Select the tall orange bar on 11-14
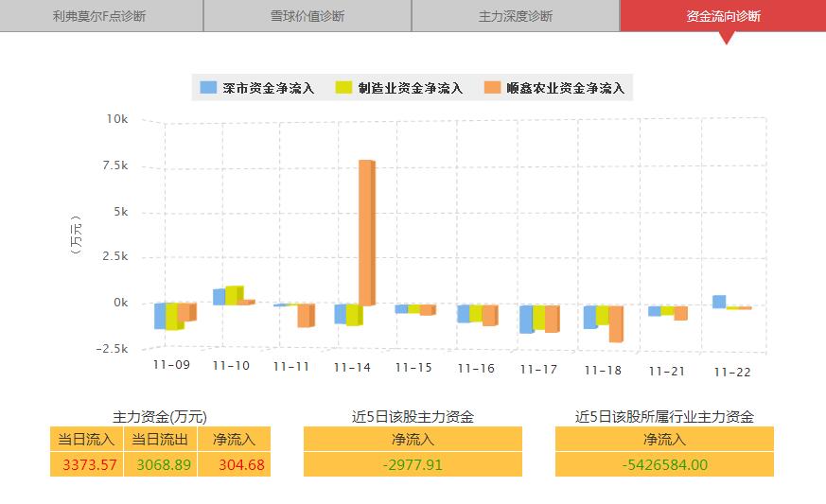The width and height of the screenshot is (826, 504). 367,233
